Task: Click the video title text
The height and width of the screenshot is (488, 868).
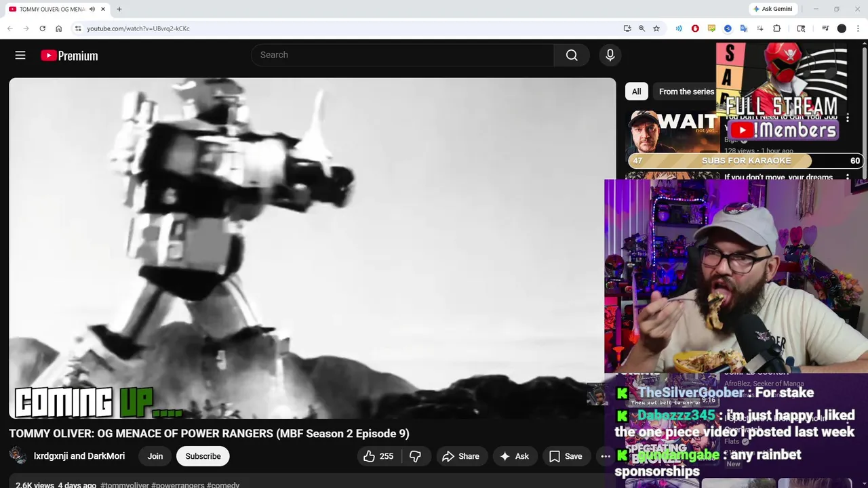Action: click(x=209, y=434)
